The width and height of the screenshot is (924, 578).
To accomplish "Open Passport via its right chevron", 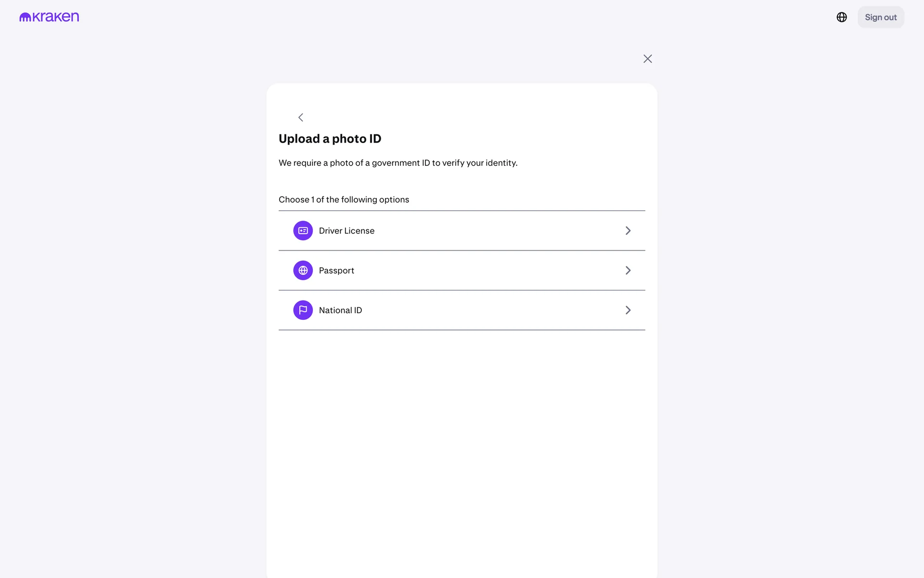I will 628,271.
